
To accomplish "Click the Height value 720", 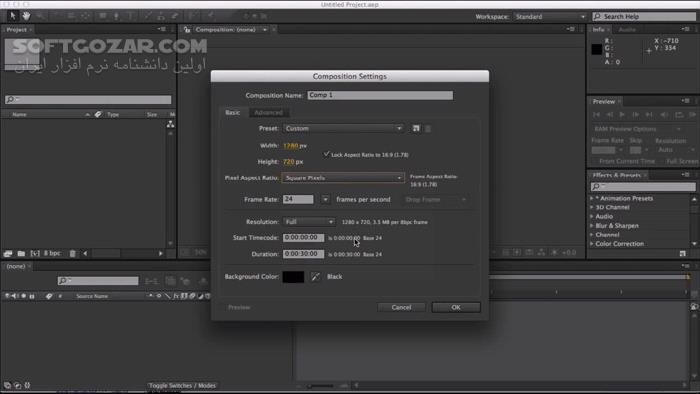I will click(289, 162).
